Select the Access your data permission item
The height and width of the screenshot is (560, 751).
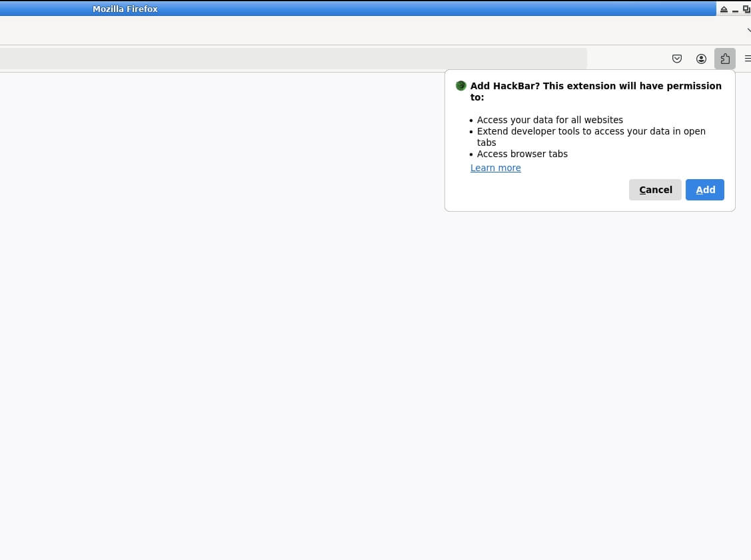click(x=550, y=120)
